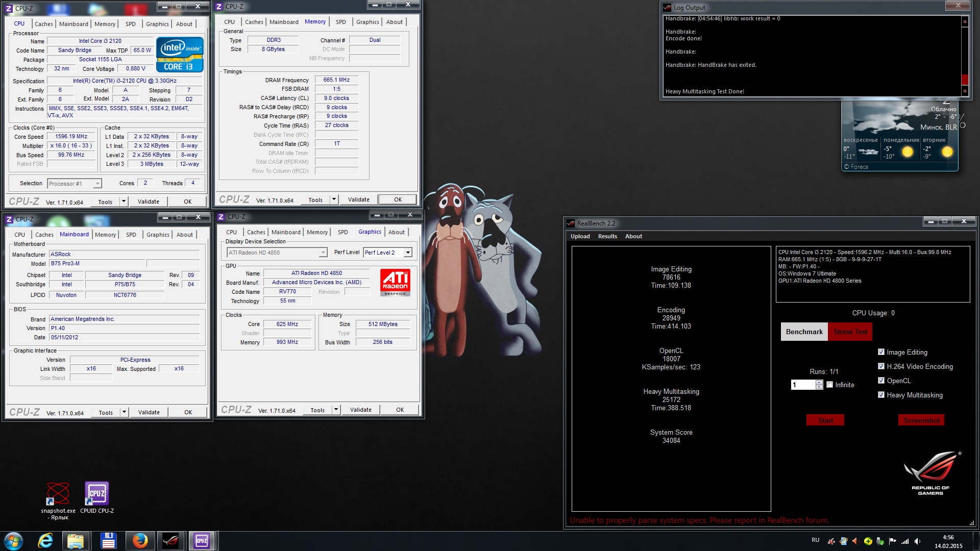Uncheck OpenCL benchmark checkbox
Viewport: 980px width, 551px height.
tap(881, 381)
